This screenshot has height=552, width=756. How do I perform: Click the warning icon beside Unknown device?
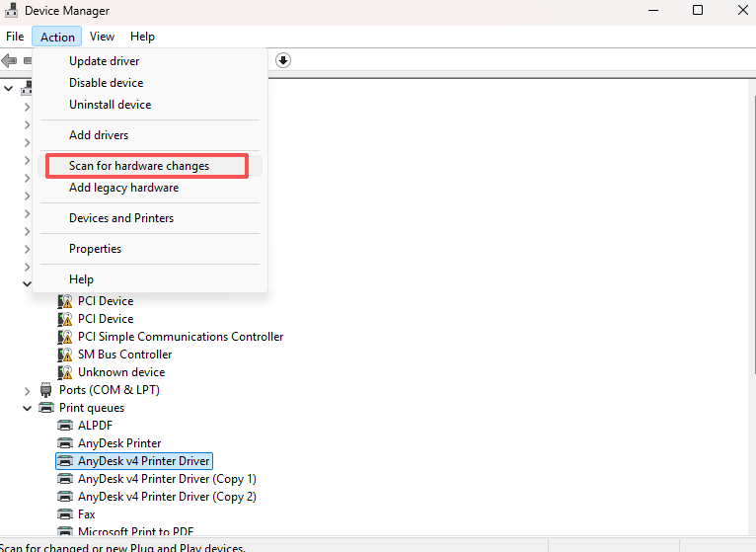point(65,372)
